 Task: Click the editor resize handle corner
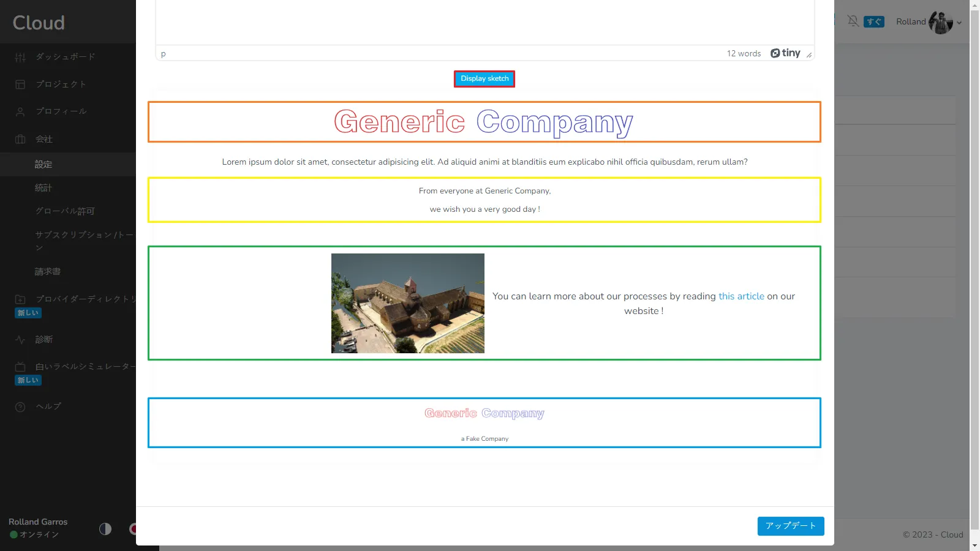point(809,55)
